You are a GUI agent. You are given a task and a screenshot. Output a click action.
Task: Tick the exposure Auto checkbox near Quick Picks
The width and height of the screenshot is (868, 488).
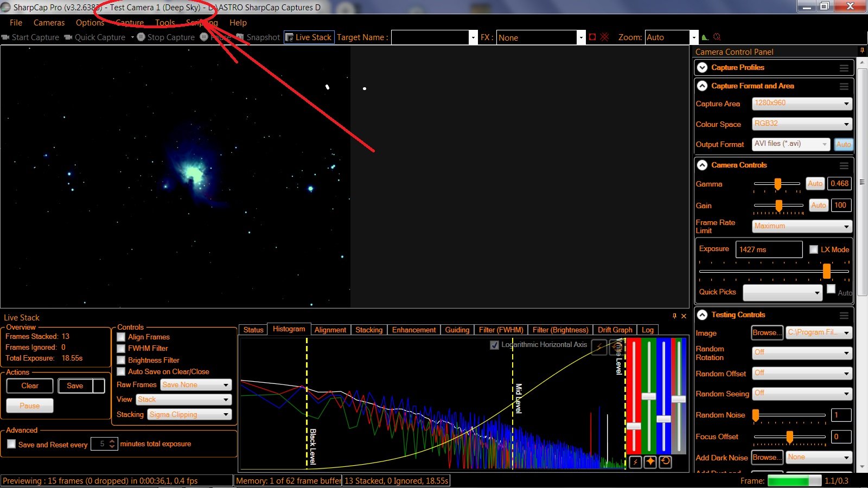click(831, 289)
